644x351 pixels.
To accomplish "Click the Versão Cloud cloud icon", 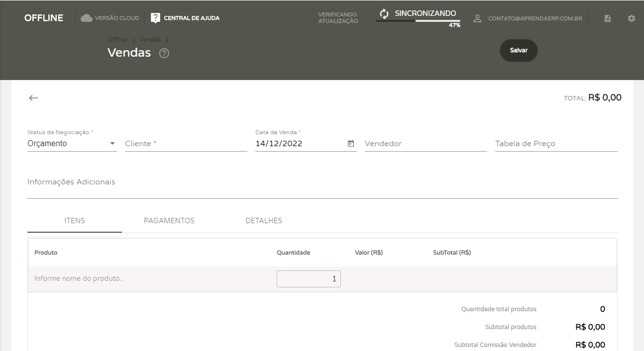I will click(x=87, y=18).
